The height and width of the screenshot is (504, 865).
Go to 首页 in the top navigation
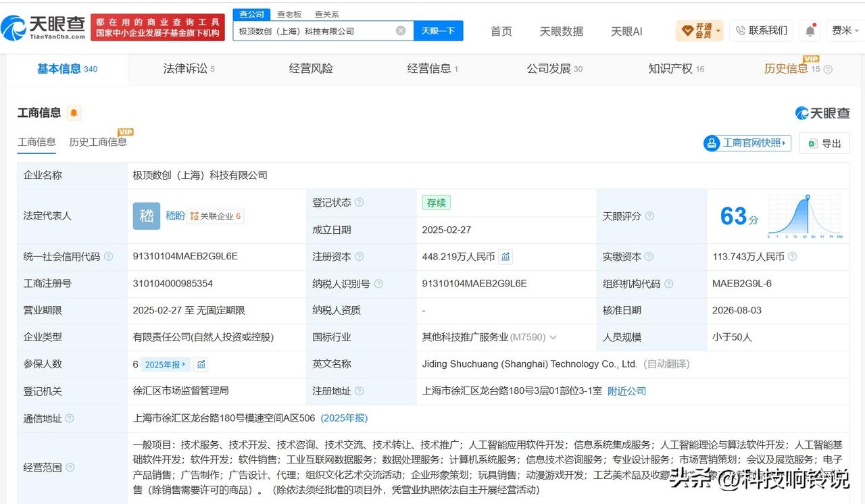(x=501, y=31)
